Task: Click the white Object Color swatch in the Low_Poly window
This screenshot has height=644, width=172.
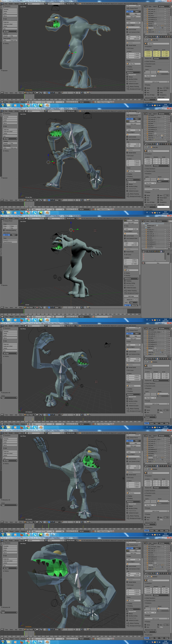Action: (x=163, y=207)
